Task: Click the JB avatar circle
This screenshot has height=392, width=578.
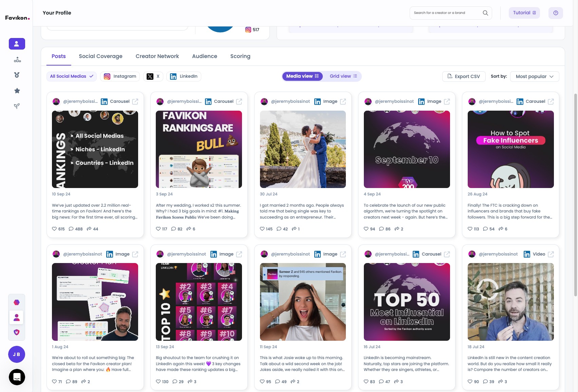Action: 17,354
